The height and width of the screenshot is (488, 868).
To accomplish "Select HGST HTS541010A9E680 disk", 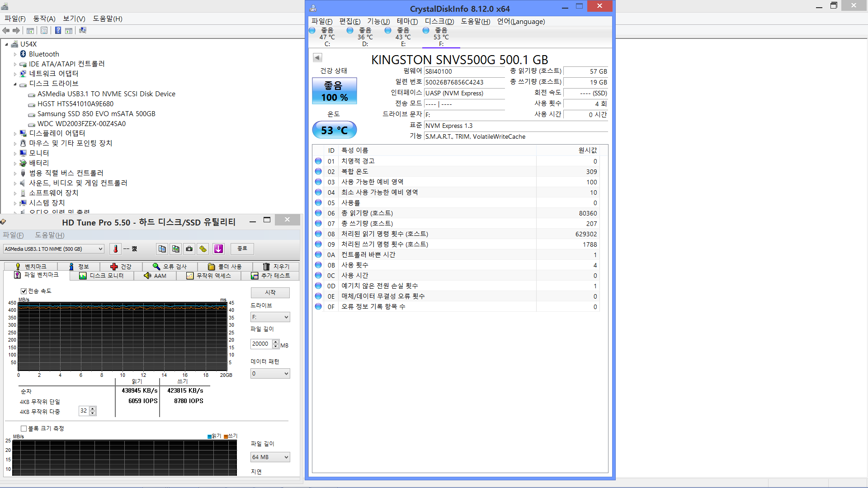I will (x=75, y=104).
